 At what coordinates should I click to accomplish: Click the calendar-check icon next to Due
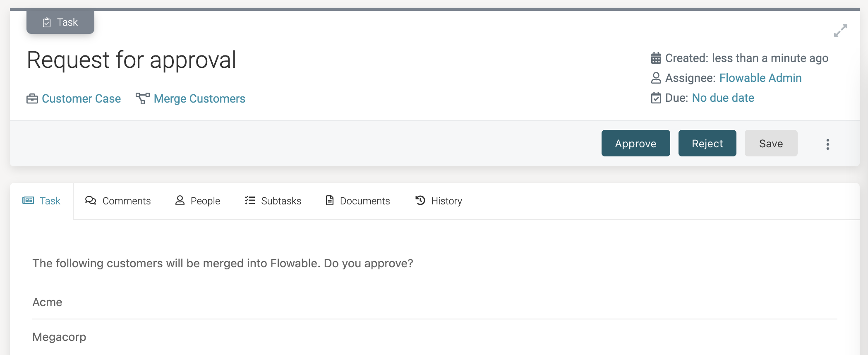(656, 98)
